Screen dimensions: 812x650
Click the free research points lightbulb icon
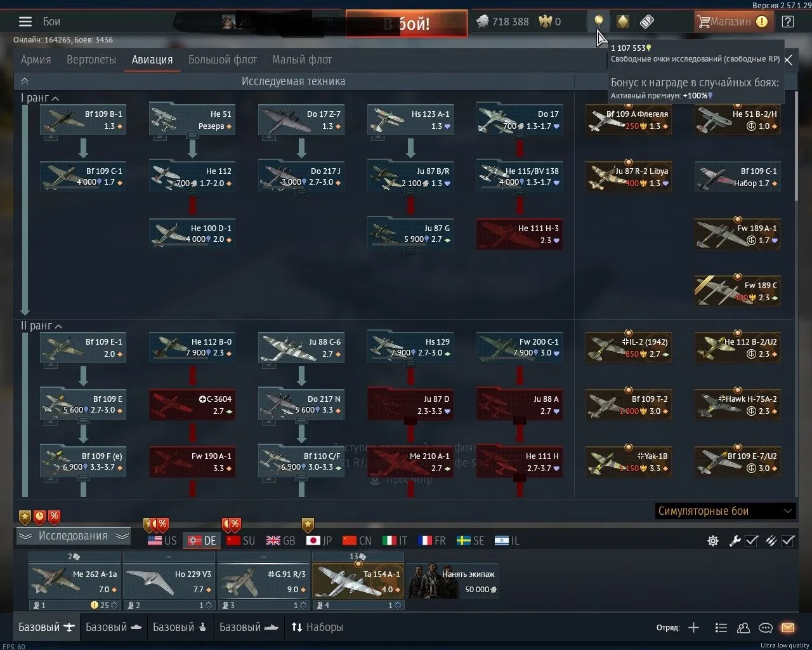598,22
